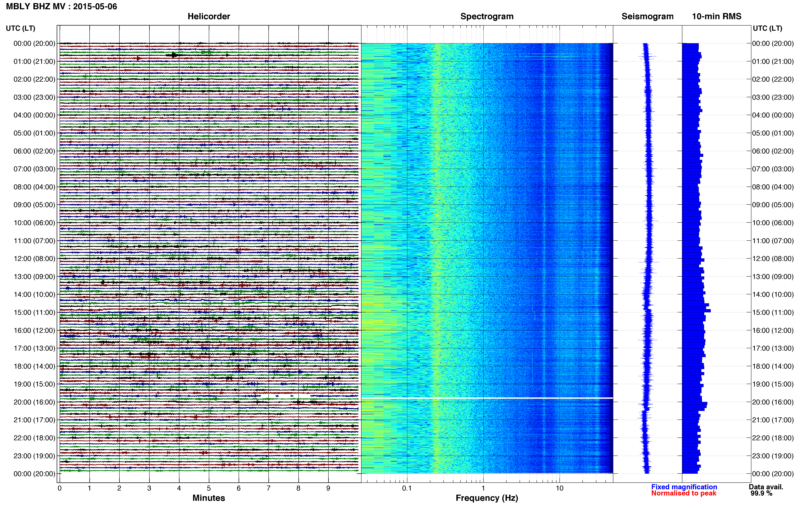Viewport: 812px width, 508px height.
Task: Click the 'Minutes' x-axis label
Action: point(209,498)
